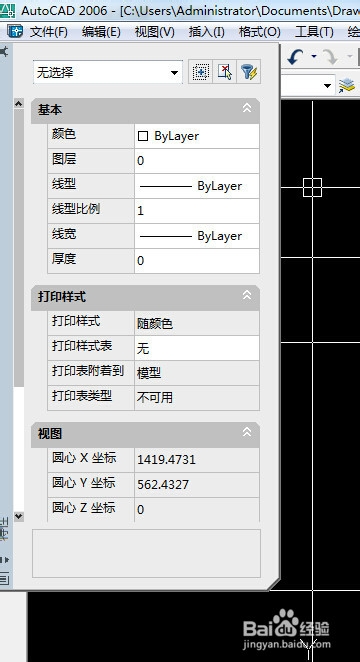Click the Undo arrow in toolbar

click(x=296, y=57)
